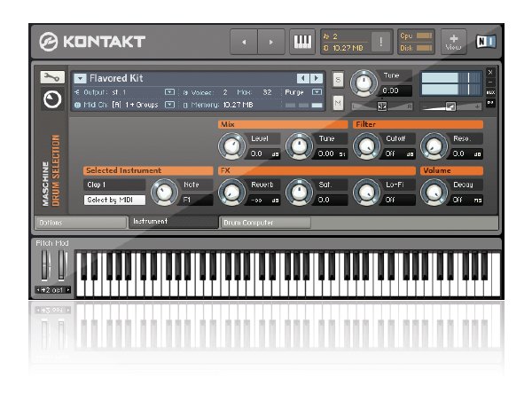The width and height of the screenshot is (532, 417).
Task: Click the NI logo icon
Action: tap(486, 42)
